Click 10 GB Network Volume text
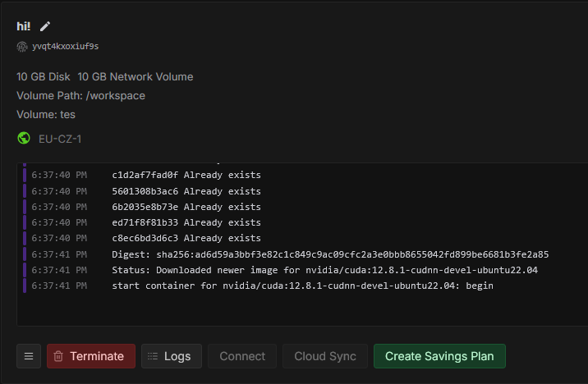The height and width of the screenshot is (384, 588). [x=136, y=77]
